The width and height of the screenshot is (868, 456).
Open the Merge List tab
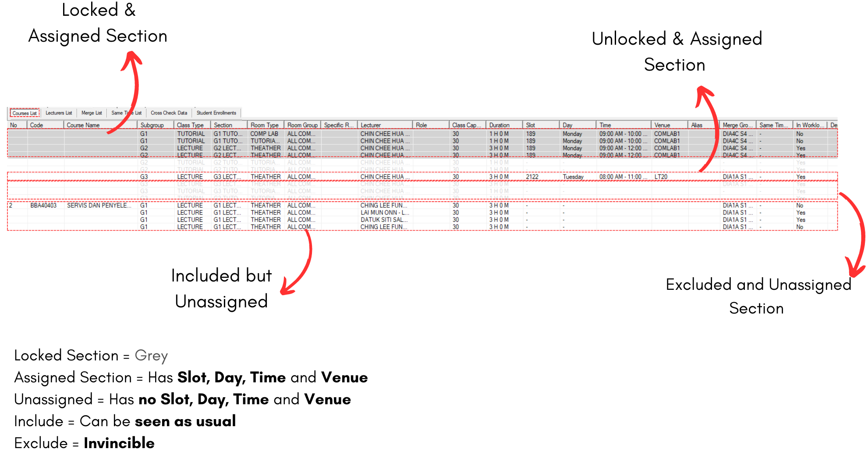point(92,113)
